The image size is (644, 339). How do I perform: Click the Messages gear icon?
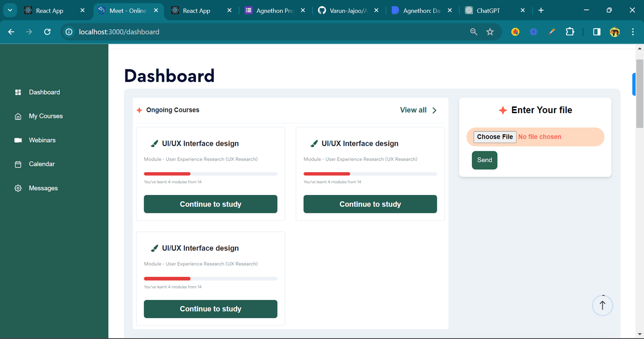18,188
